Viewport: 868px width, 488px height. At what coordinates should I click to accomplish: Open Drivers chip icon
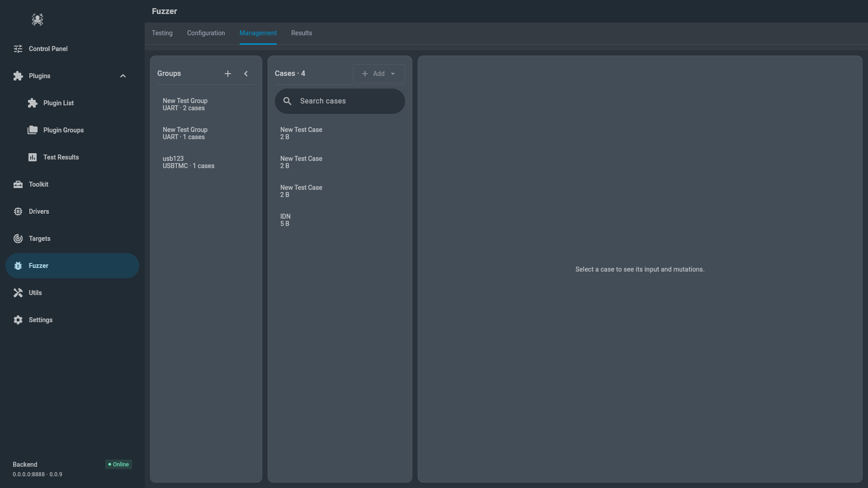pyautogui.click(x=18, y=211)
